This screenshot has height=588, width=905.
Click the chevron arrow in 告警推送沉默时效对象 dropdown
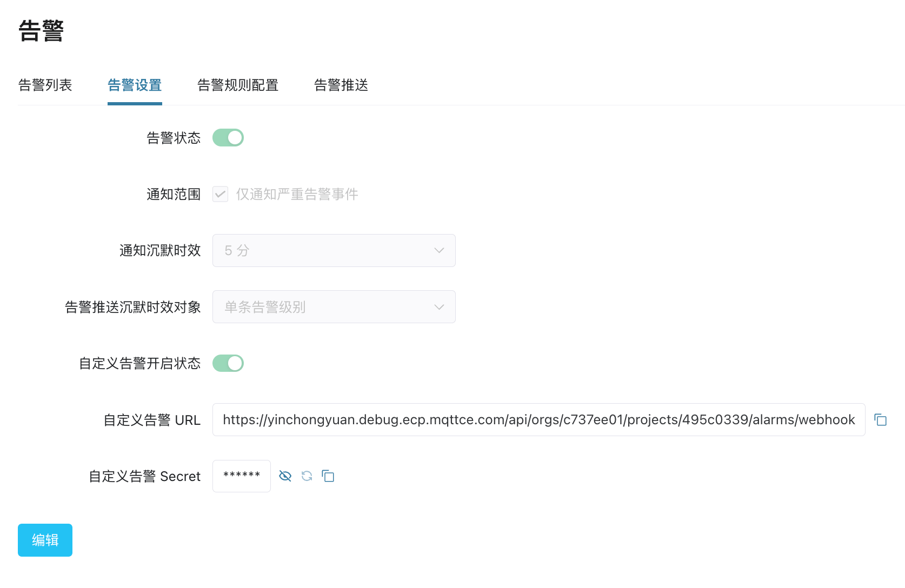tap(439, 307)
